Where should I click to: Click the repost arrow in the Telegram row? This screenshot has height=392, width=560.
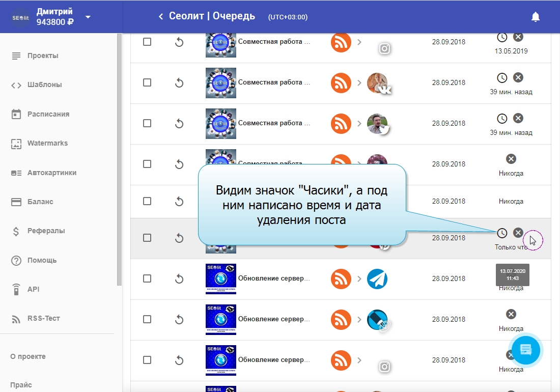pyautogui.click(x=179, y=278)
